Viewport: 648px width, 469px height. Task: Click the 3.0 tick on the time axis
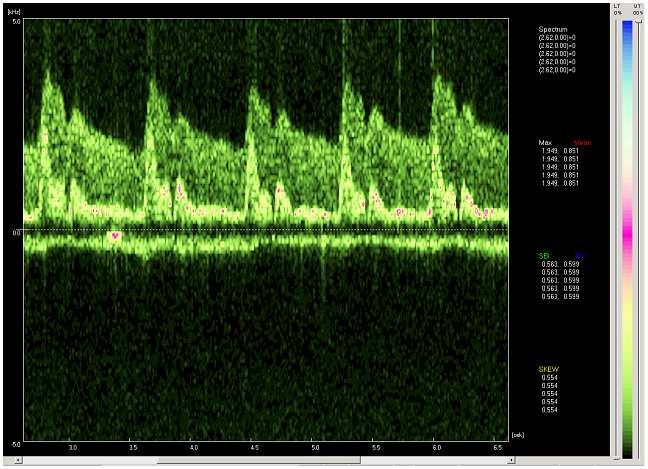pos(73,448)
